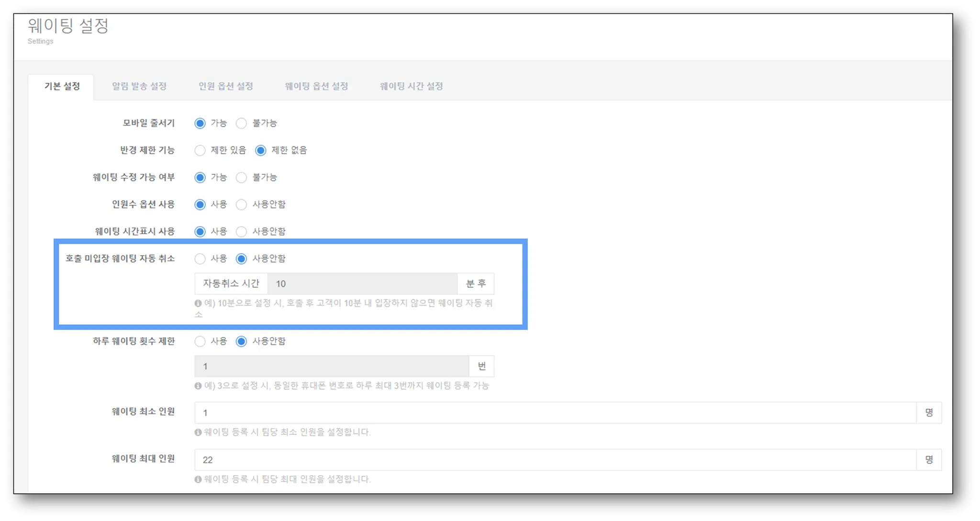Viewport: 980px width, 521px height.
Task: Click the 웨이팅 최소 인원 input field
Action: click(x=555, y=413)
